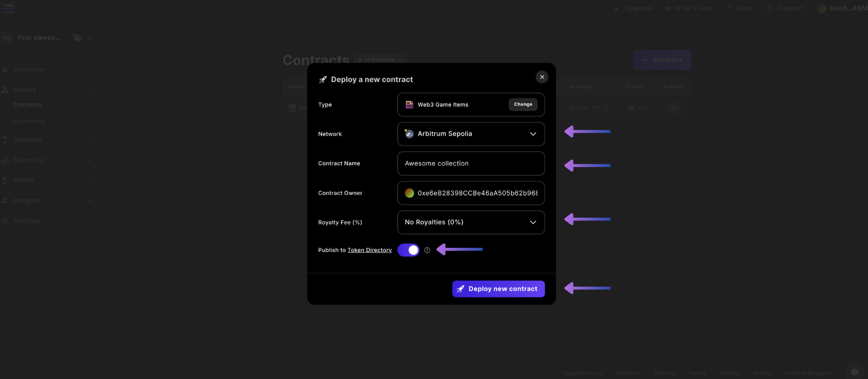
Task: Copy the contract address in table row
Action: click(x=605, y=108)
